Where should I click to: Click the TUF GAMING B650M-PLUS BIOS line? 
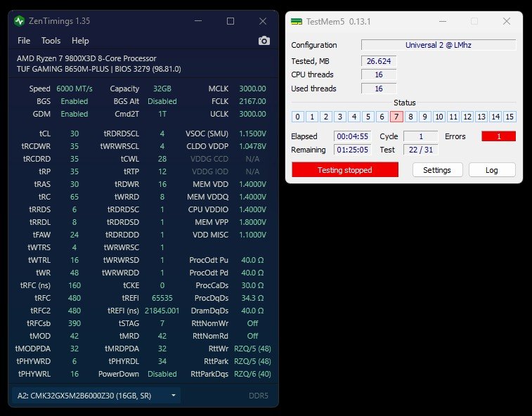click(98, 69)
